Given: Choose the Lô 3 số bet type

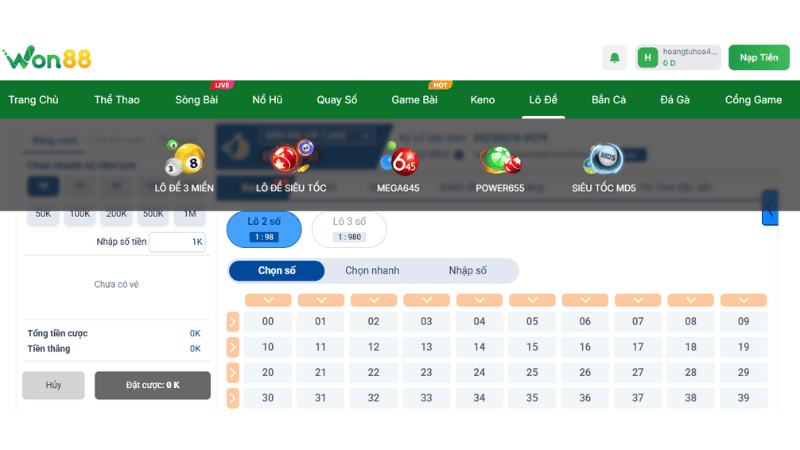Looking at the screenshot, I should pos(349,229).
